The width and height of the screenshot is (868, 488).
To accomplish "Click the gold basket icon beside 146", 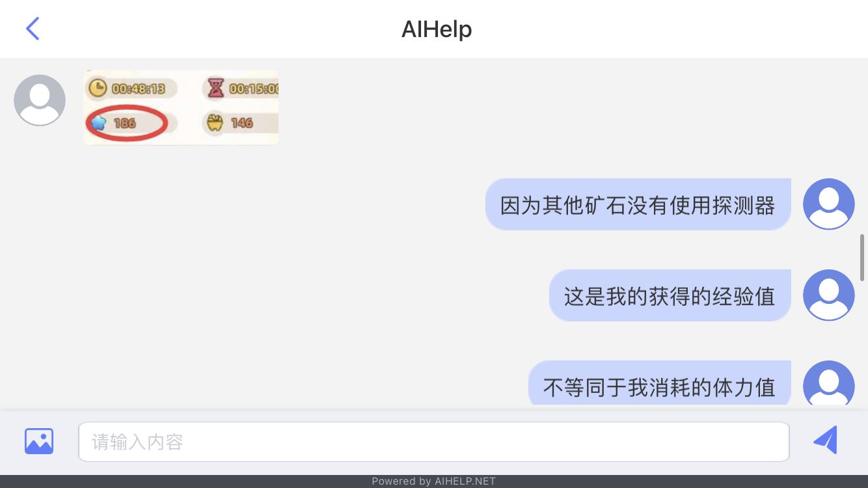I will [x=215, y=122].
